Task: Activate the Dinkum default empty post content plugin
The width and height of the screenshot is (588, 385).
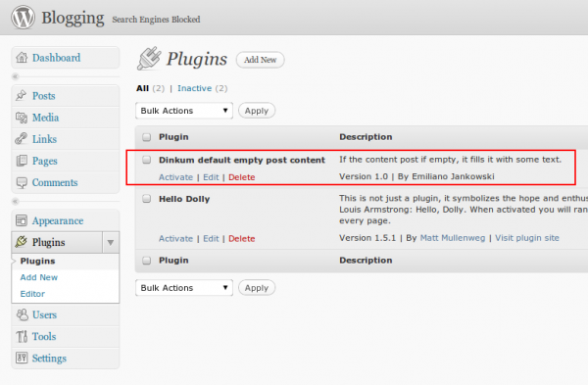Action: click(175, 177)
